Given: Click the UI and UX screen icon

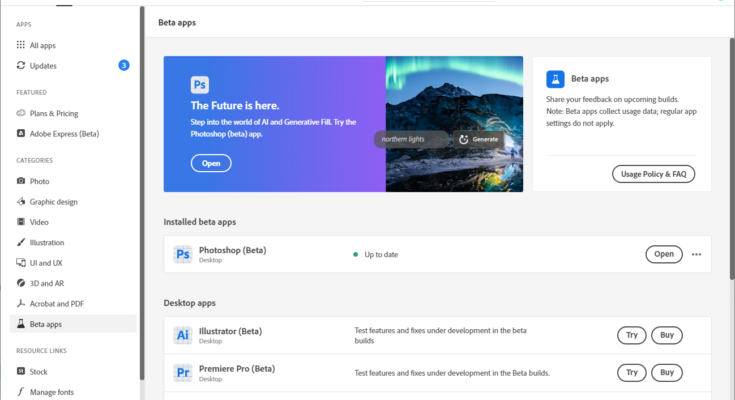Looking at the screenshot, I should click(21, 262).
